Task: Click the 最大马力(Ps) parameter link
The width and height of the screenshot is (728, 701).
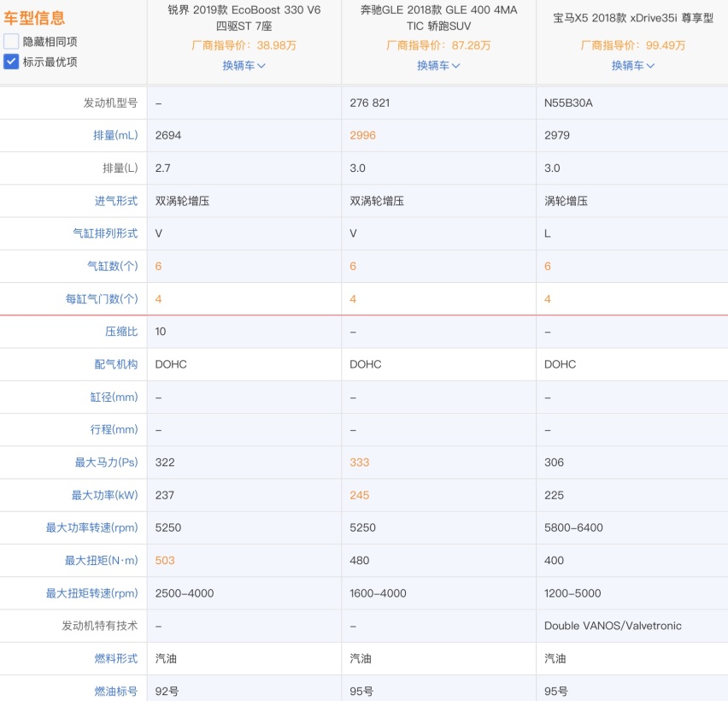Action: 106,462
